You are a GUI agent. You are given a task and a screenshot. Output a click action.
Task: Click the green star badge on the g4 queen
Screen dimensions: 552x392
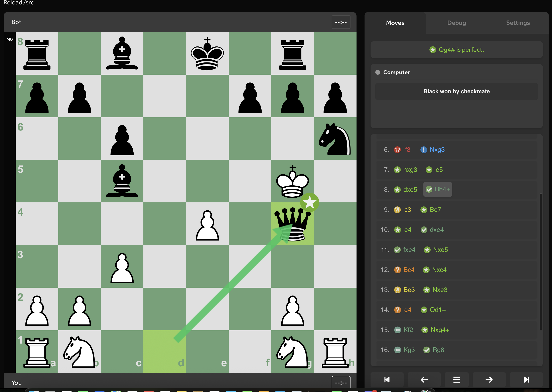point(310,202)
